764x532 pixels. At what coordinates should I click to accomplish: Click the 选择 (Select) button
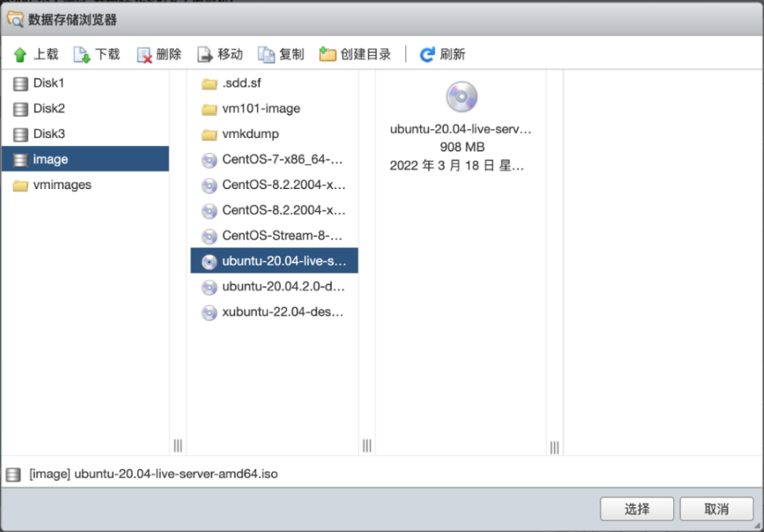tap(636, 509)
